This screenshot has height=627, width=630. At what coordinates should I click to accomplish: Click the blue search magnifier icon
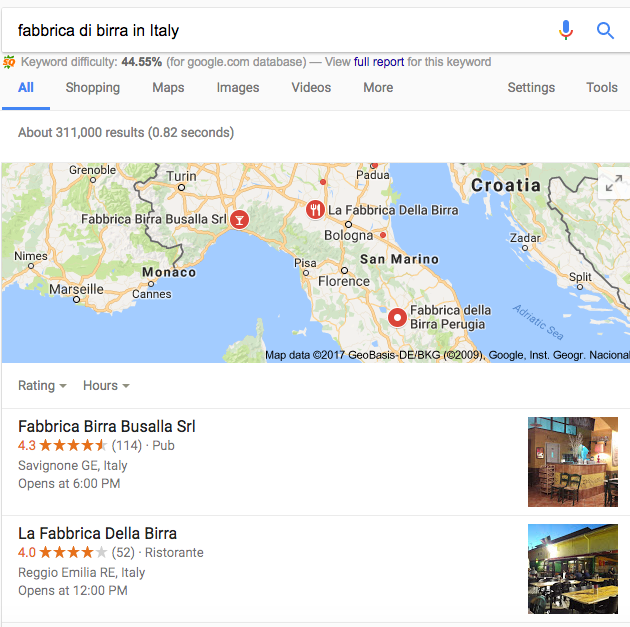[605, 30]
